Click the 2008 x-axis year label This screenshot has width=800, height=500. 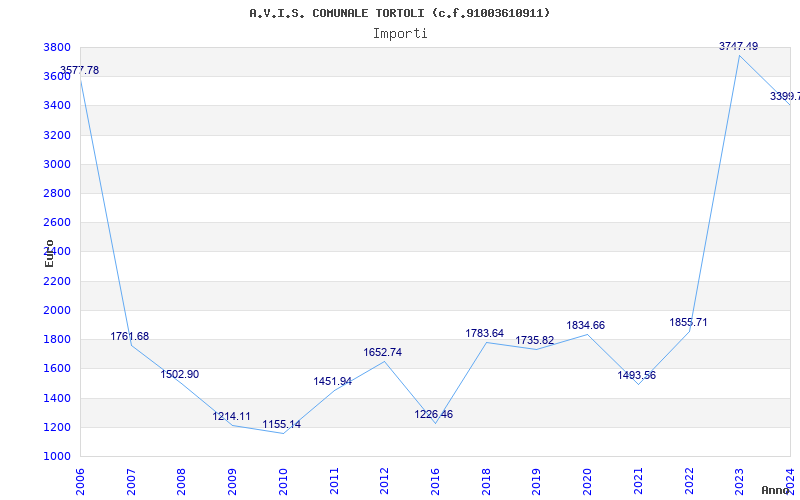tap(182, 481)
